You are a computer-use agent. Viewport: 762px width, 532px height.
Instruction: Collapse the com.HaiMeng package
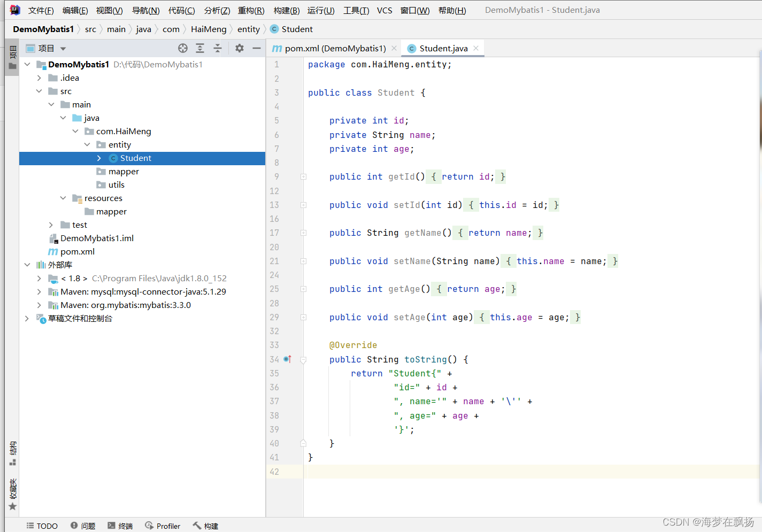[x=75, y=131]
